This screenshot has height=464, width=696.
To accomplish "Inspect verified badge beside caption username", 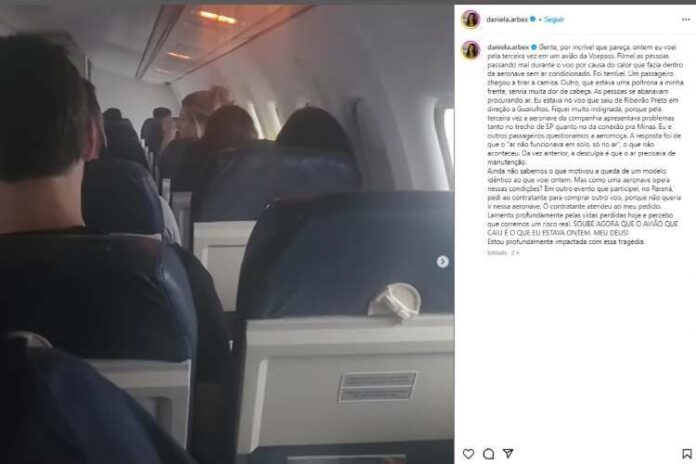I will click(x=534, y=47).
